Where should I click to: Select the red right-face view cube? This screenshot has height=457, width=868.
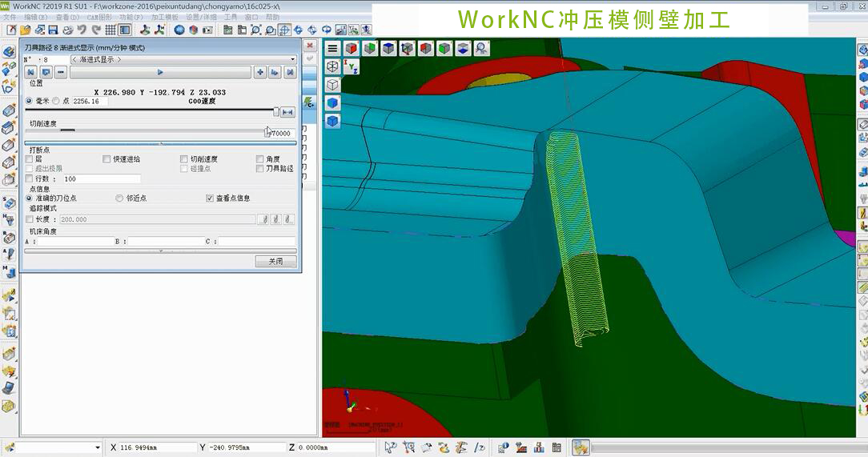(x=351, y=49)
